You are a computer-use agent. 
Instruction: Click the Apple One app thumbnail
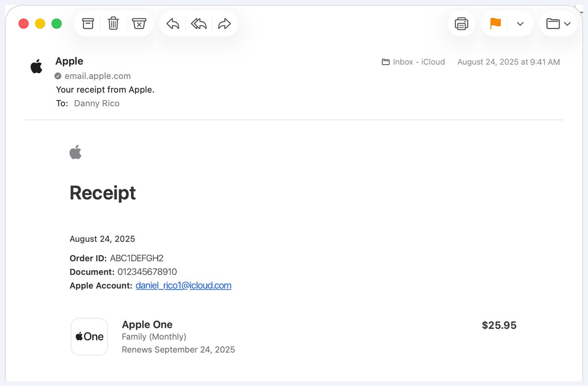coord(89,336)
